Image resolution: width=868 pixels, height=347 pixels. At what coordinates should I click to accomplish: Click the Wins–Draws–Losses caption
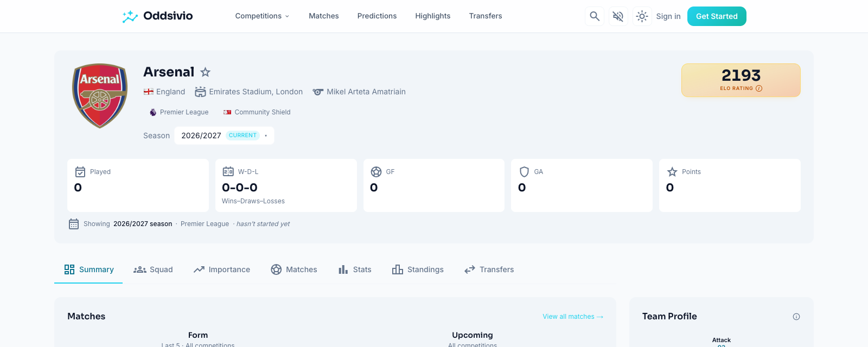tap(253, 201)
